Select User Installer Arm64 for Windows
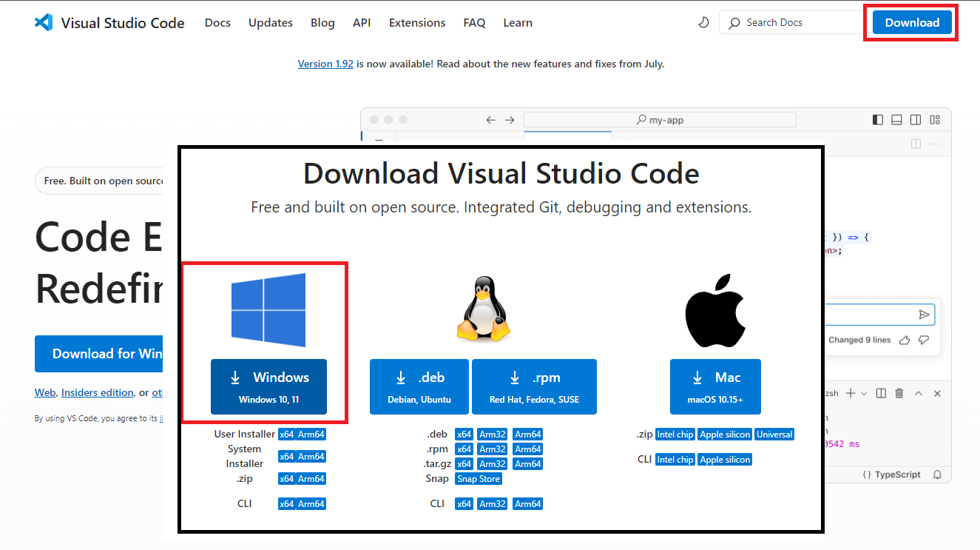 311,435
